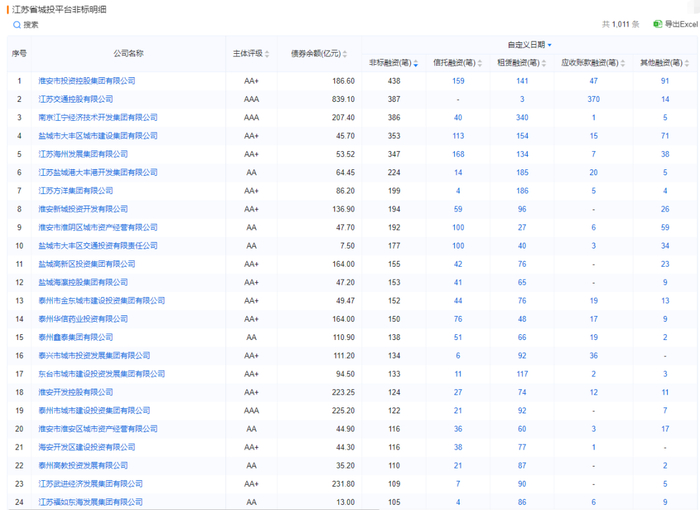Sort by 其他融资(笔) column arrows
Viewport: 700px width, 510px height.
687,63
